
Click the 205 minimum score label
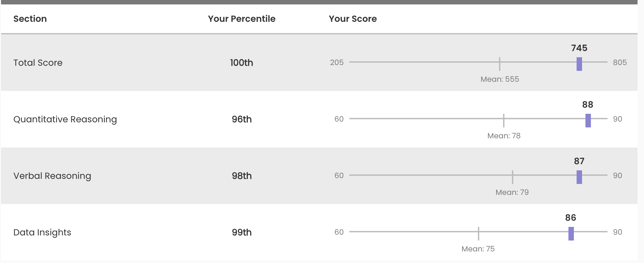[x=337, y=62]
